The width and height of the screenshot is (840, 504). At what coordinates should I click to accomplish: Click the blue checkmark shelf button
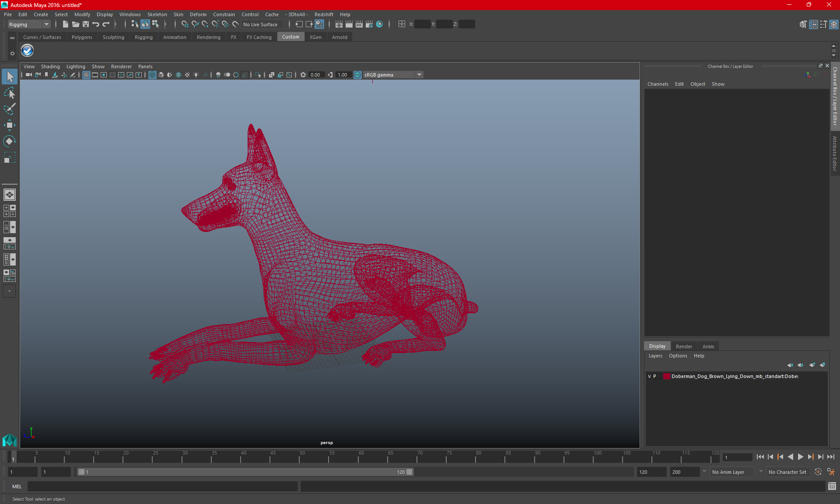point(28,51)
